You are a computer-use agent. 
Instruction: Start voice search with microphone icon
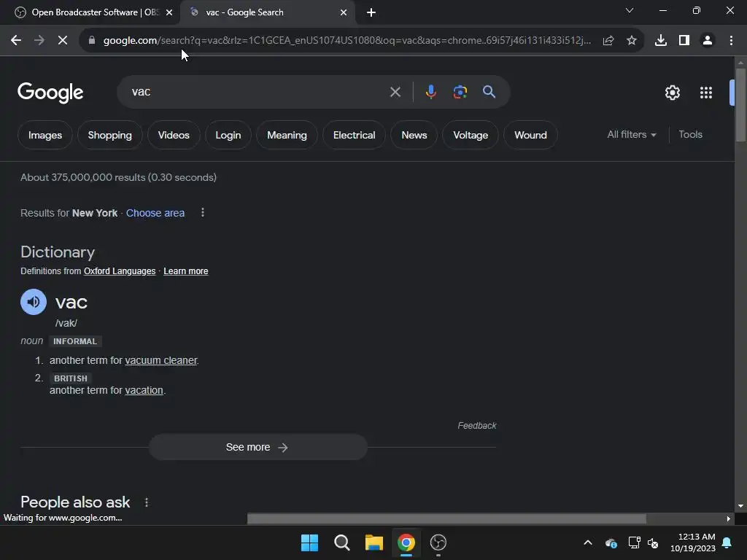(x=430, y=91)
